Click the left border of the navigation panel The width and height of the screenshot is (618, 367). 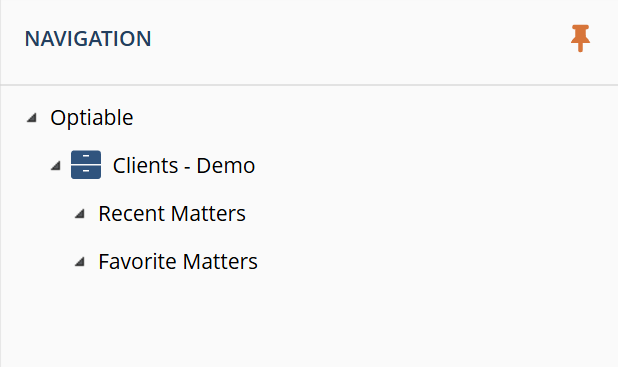click(0, 183)
